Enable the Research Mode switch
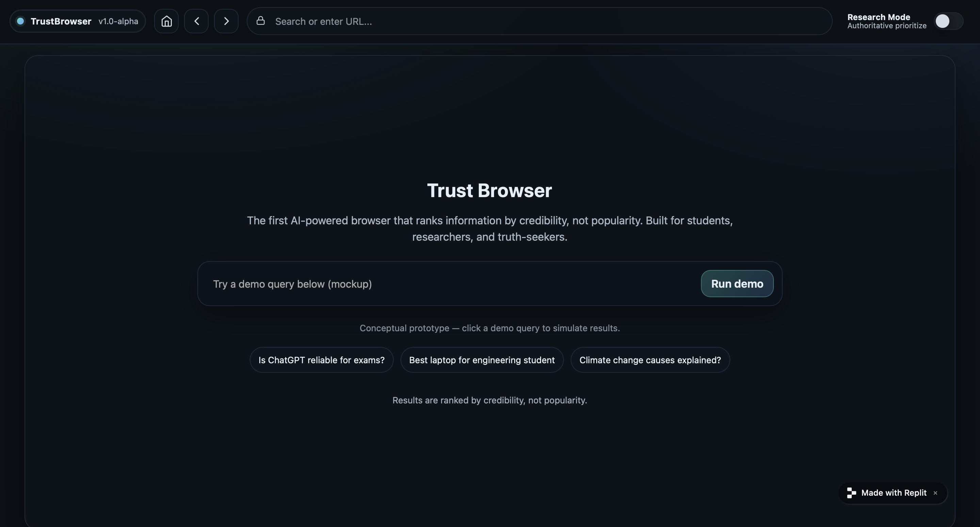 pyautogui.click(x=948, y=21)
